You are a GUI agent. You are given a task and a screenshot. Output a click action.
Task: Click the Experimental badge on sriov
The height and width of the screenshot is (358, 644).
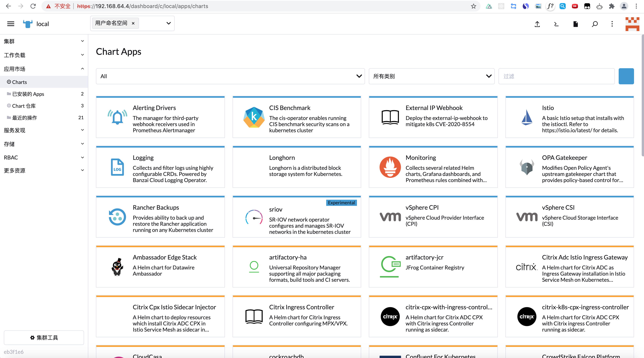pyautogui.click(x=341, y=202)
